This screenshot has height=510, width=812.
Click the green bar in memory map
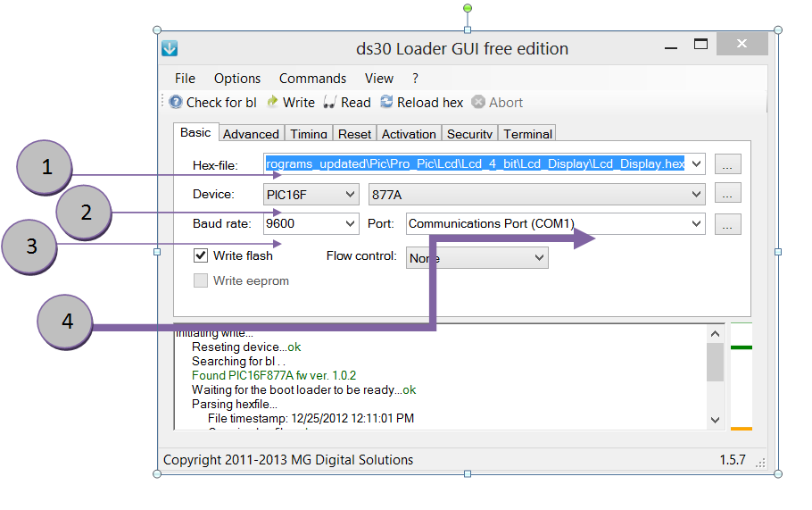[x=741, y=347]
